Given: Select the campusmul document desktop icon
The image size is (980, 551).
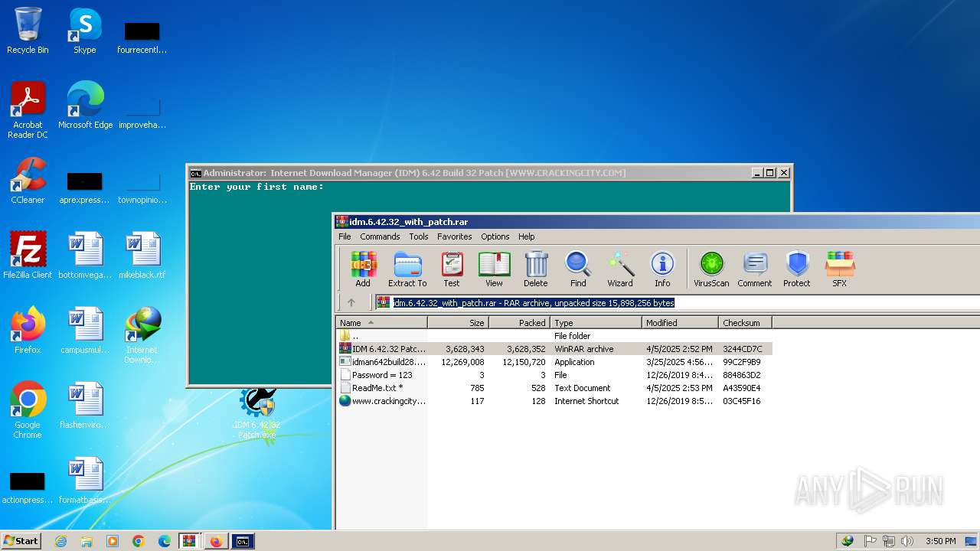Looking at the screenshot, I should (x=85, y=331).
